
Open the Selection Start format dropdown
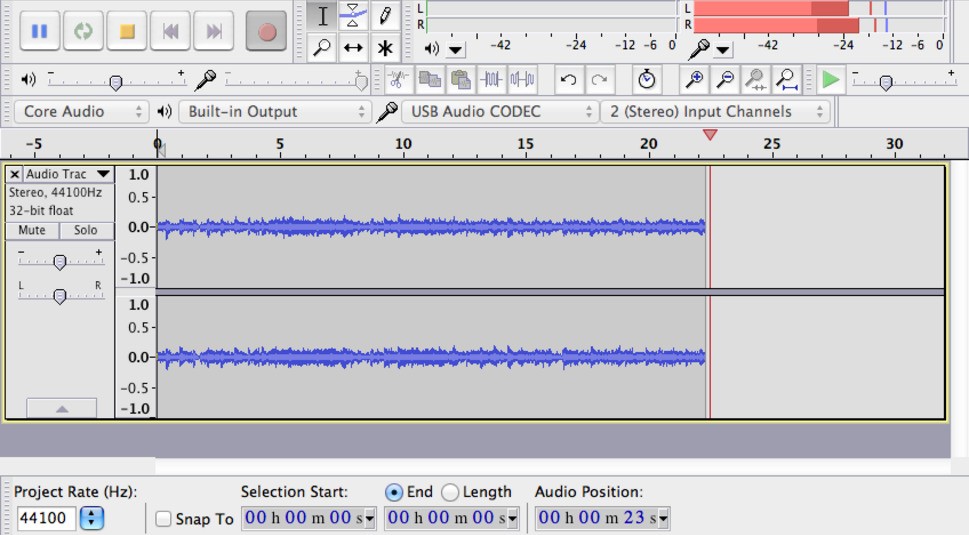(x=370, y=518)
